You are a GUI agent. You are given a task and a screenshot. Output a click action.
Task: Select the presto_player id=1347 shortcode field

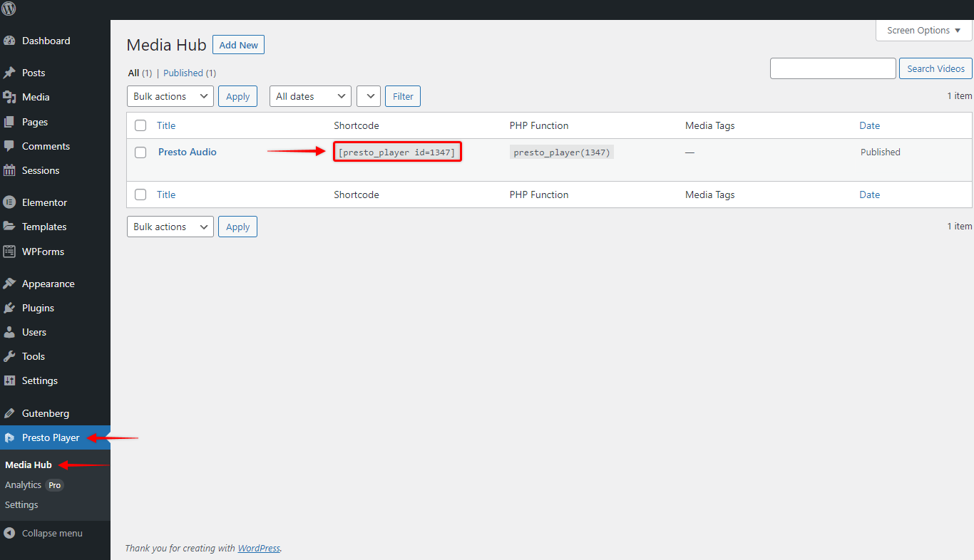click(x=397, y=152)
